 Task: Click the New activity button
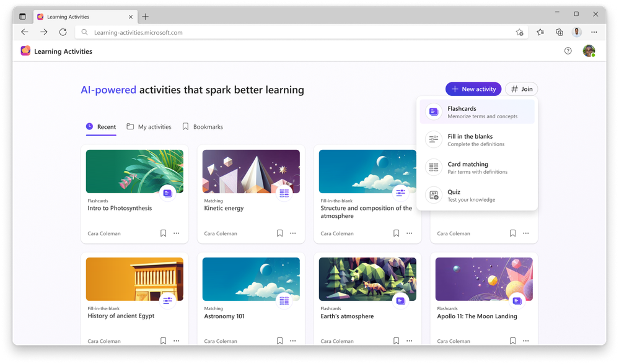point(473,89)
